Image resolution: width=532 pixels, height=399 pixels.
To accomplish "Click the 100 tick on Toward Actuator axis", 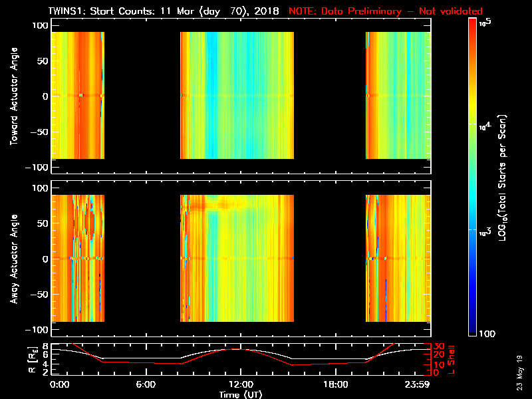I will click(41, 25).
